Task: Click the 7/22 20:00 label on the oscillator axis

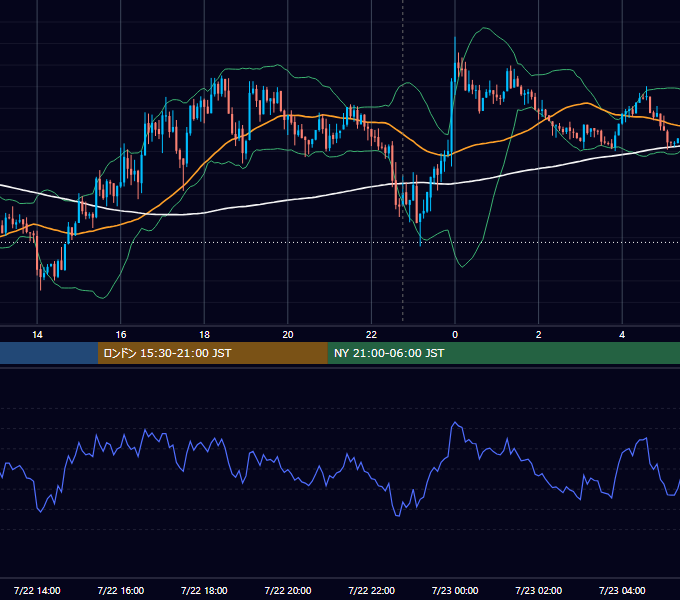Action: click(x=288, y=590)
